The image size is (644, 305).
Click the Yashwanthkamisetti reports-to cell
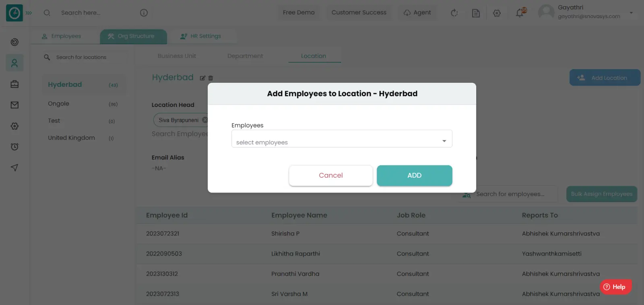[552, 254]
